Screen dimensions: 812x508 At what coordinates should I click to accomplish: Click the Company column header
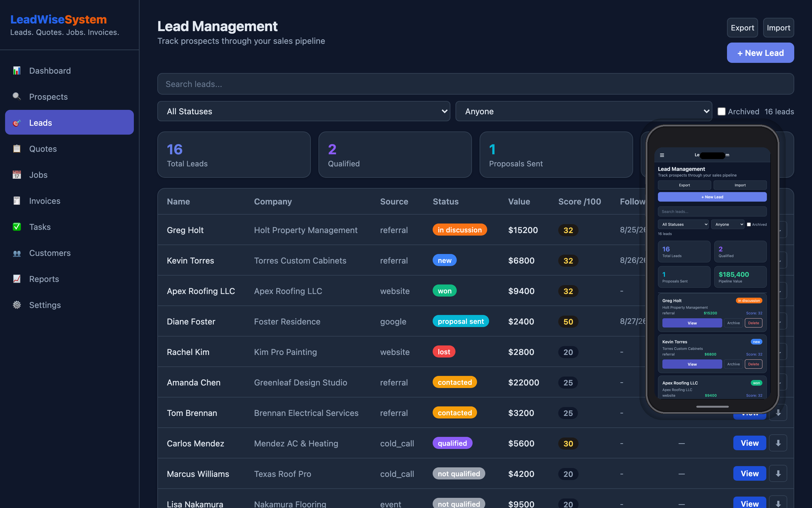(x=273, y=202)
